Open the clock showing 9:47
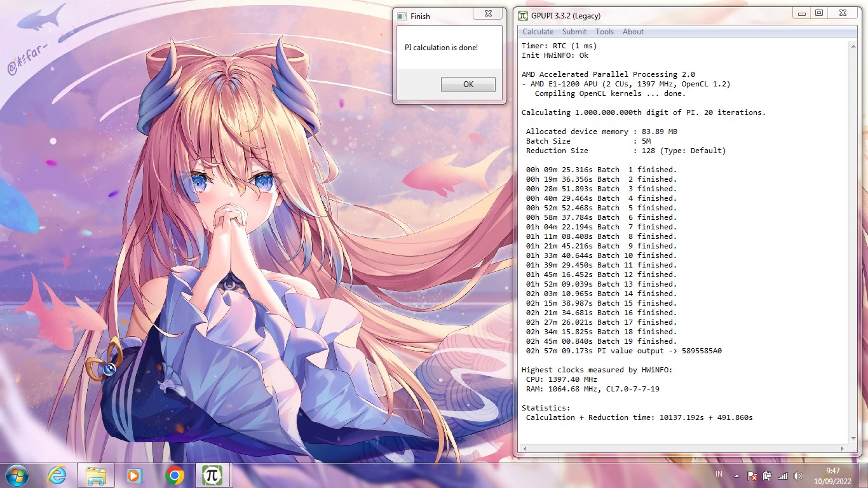This screenshot has width=868, height=488. pos(832,475)
